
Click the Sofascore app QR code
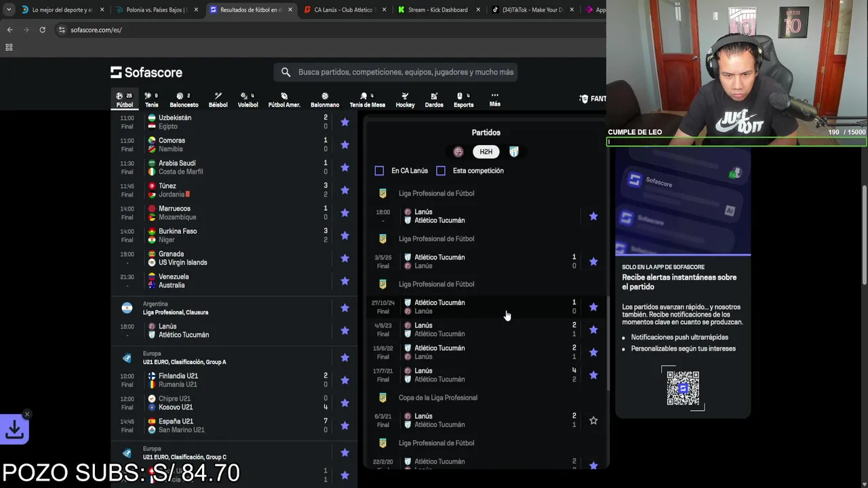click(x=683, y=388)
